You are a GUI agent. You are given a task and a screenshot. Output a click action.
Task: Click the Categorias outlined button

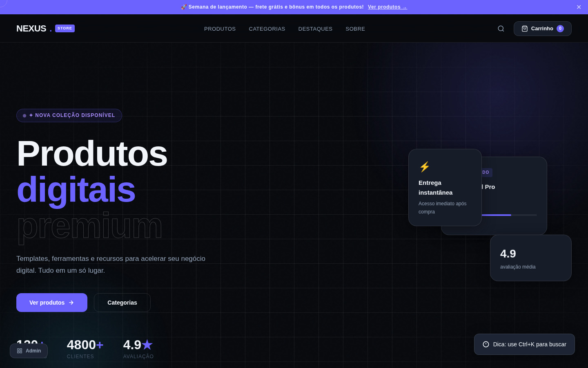[122, 303]
